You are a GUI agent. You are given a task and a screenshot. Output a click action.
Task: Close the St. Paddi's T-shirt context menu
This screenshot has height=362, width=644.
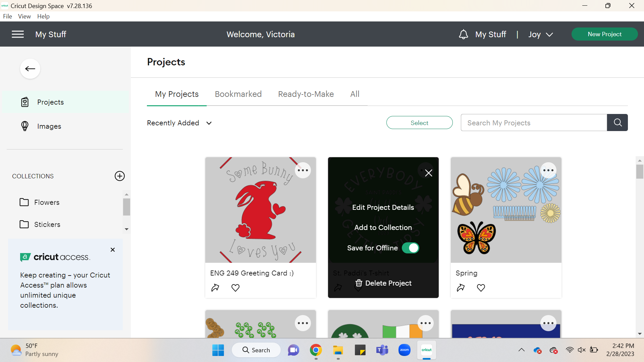pyautogui.click(x=428, y=173)
